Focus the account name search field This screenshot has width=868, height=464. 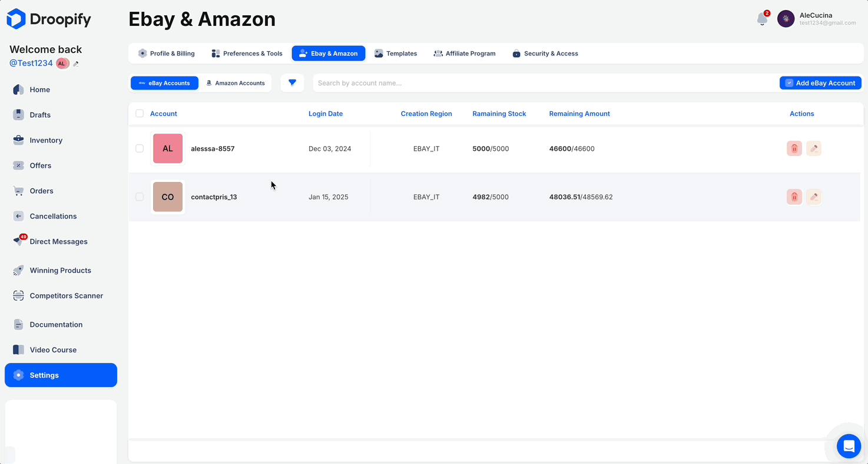(545, 83)
